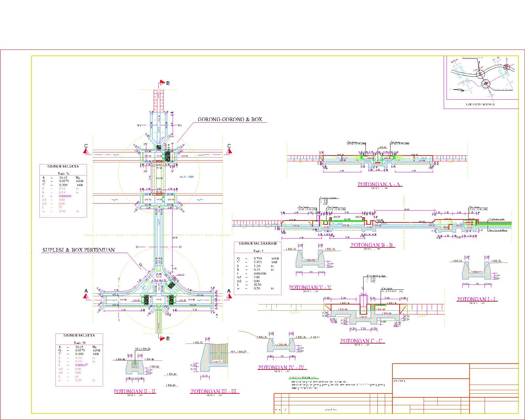Select the black hatched box near section A-A
The width and height of the screenshot is (525, 420).
coord(146,300)
